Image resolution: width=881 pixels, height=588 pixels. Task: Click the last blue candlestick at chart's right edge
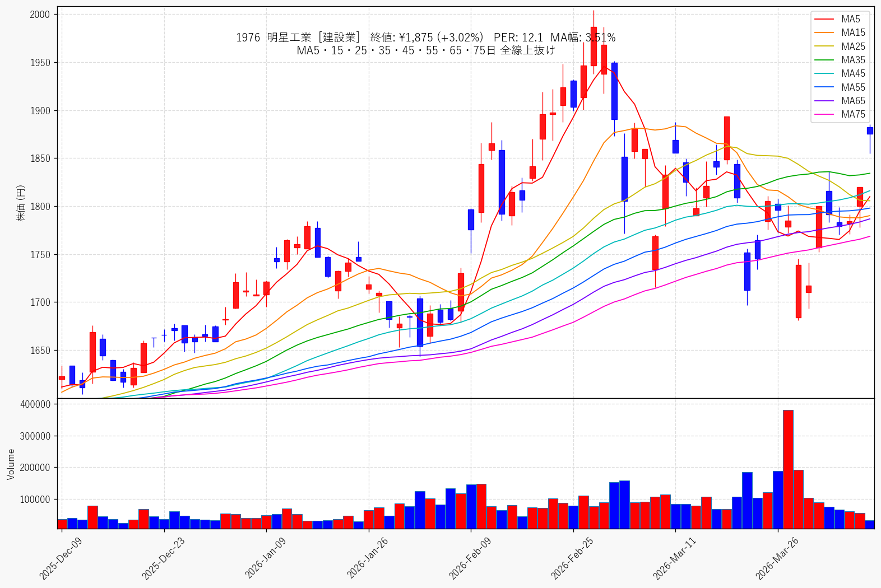point(870,130)
